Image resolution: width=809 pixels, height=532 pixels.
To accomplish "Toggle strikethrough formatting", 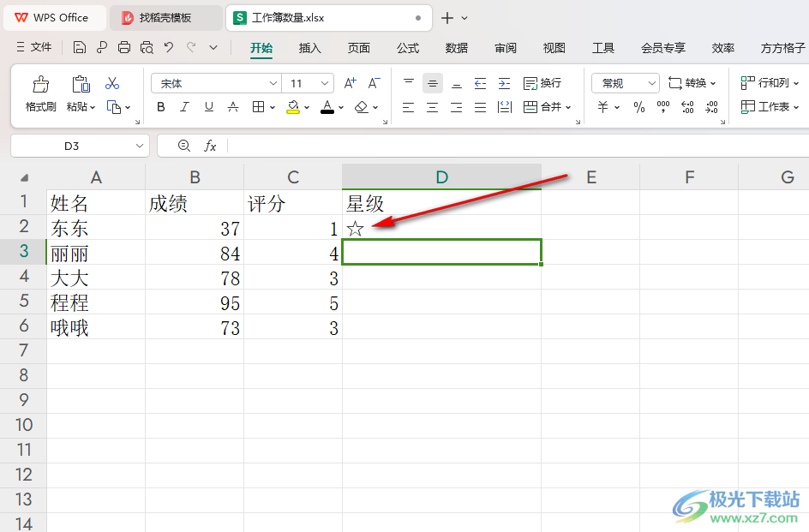I will 233,107.
